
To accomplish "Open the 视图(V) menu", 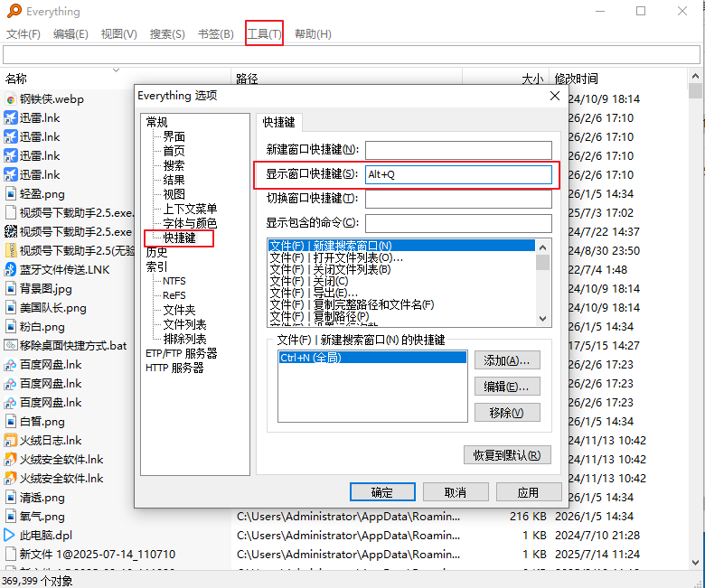I will 118,34.
